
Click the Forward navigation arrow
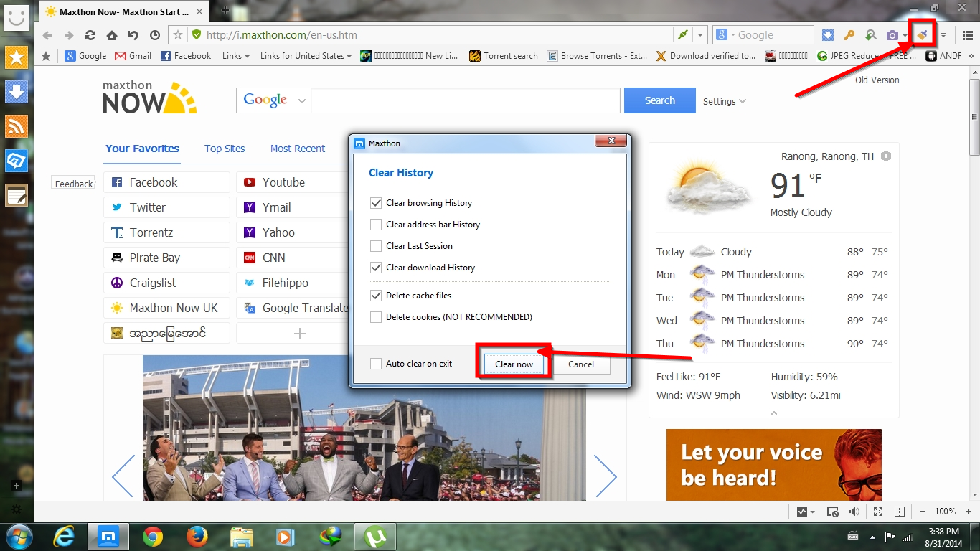[x=69, y=35]
